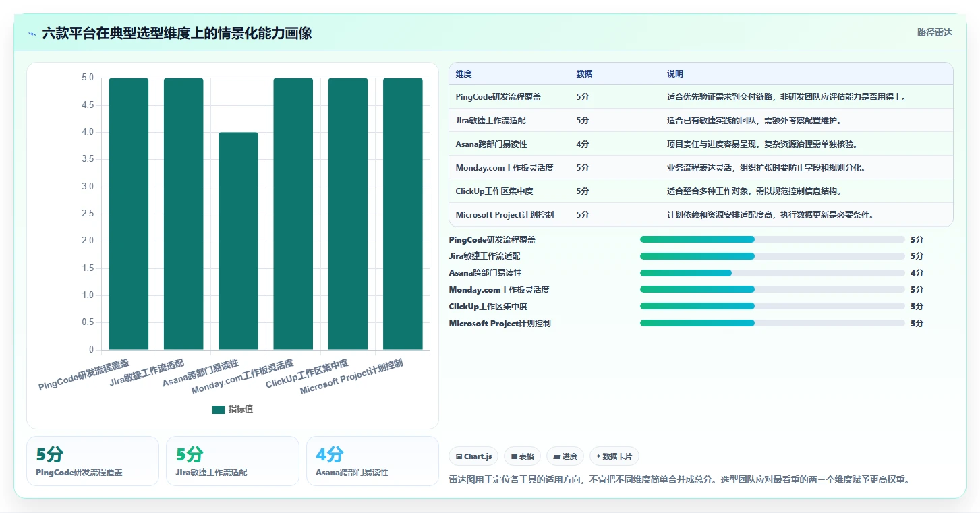Screen dimensions: 980x513
Task: Click the 4分 value in the Asana table row
Action: click(x=583, y=144)
